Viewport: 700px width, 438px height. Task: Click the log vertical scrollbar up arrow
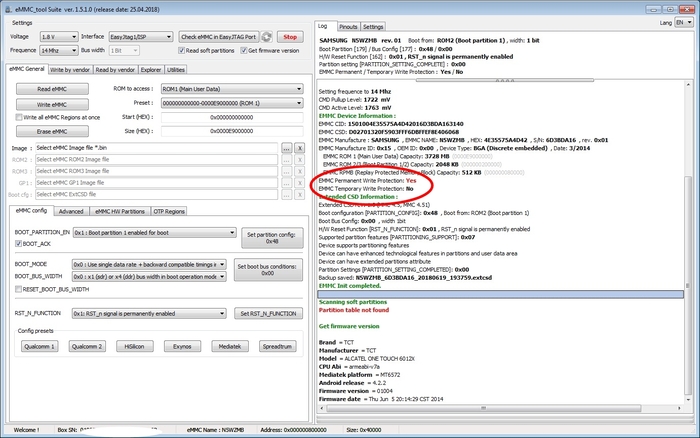[688, 84]
